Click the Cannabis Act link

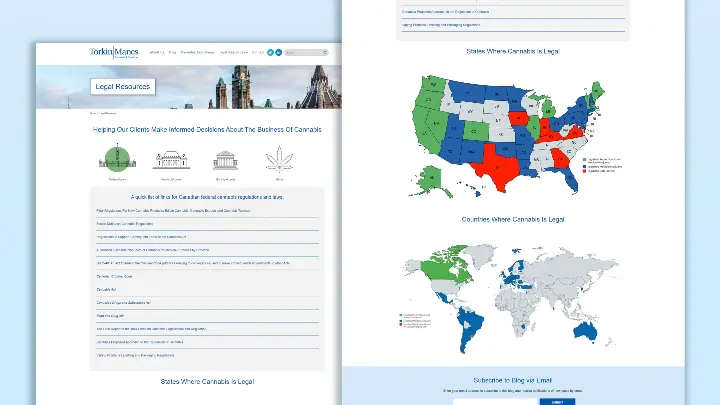click(105, 288)
